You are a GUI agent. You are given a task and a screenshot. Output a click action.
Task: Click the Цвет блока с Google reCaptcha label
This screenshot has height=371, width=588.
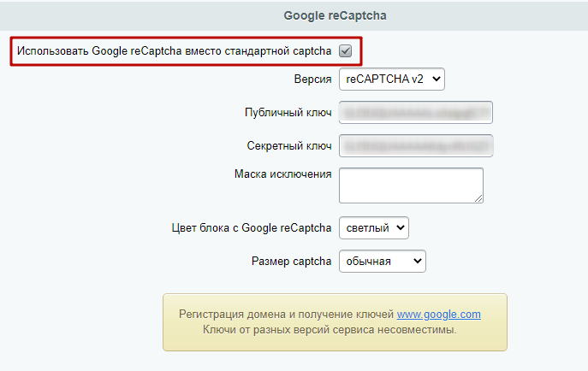pyautogui.click(x=252, y=227)
